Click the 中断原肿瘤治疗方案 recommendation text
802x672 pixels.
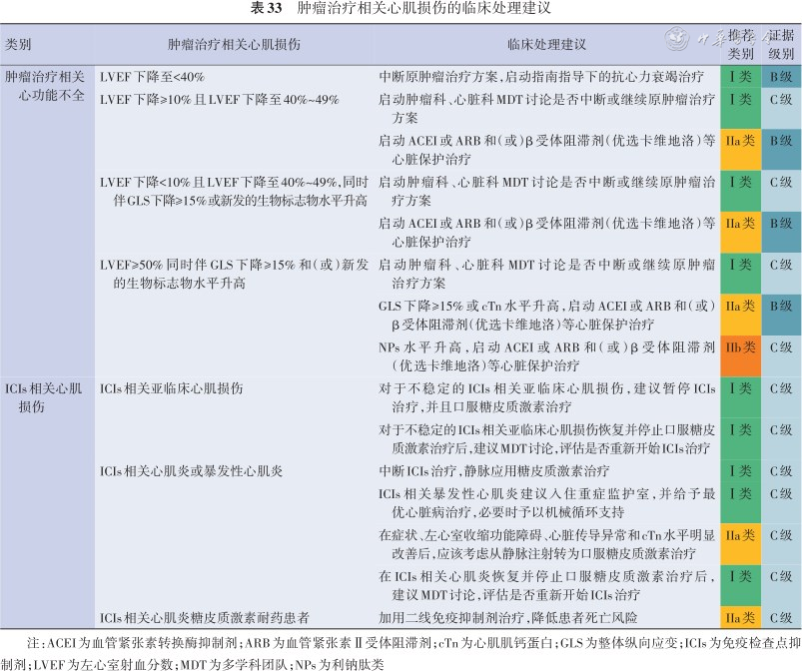coord(541,76)
